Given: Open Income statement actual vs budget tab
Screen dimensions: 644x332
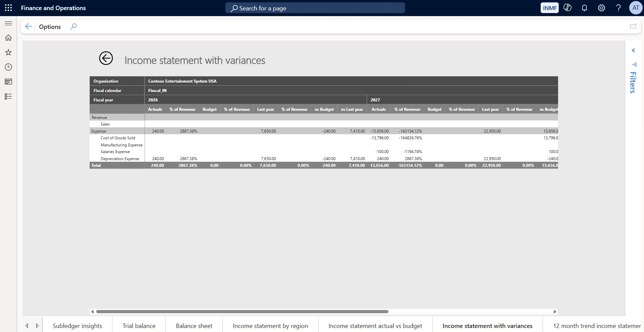Looking at the screenshot, I should (375, 326).
